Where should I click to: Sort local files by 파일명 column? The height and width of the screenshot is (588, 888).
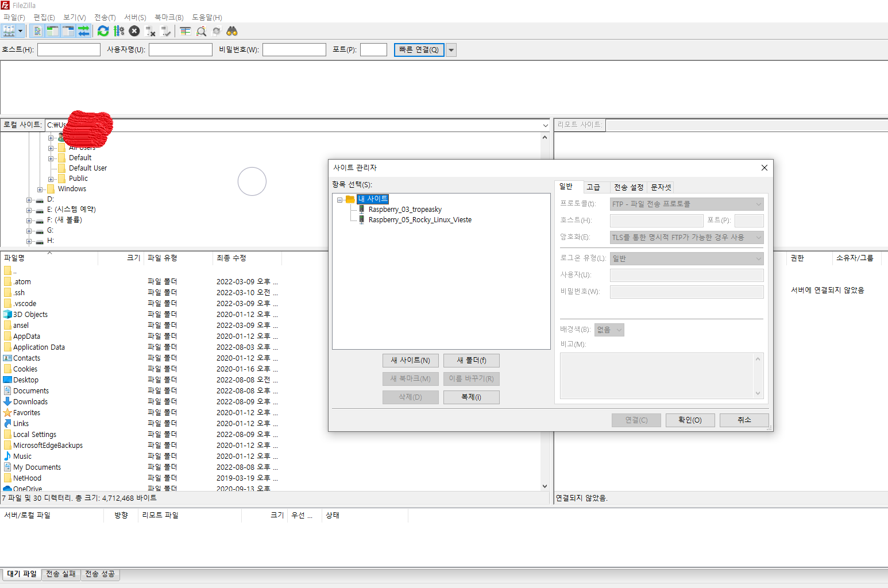point(49,258)
